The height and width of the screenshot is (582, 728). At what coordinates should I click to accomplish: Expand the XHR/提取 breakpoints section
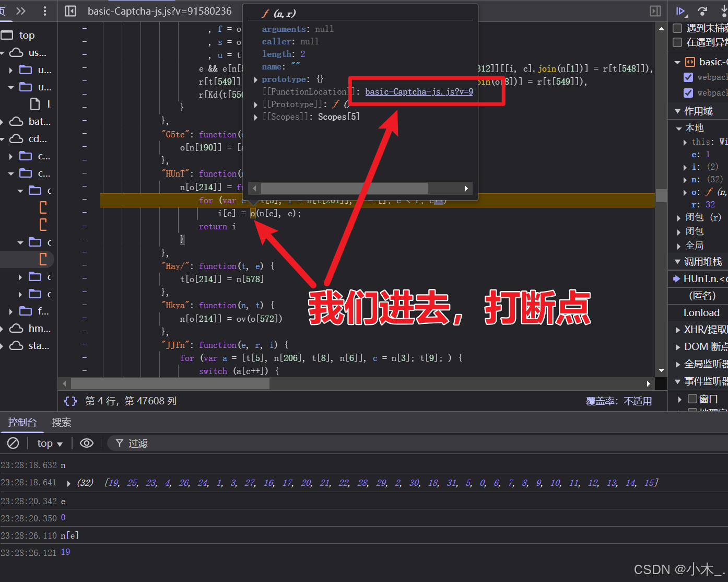click(678, 330)
